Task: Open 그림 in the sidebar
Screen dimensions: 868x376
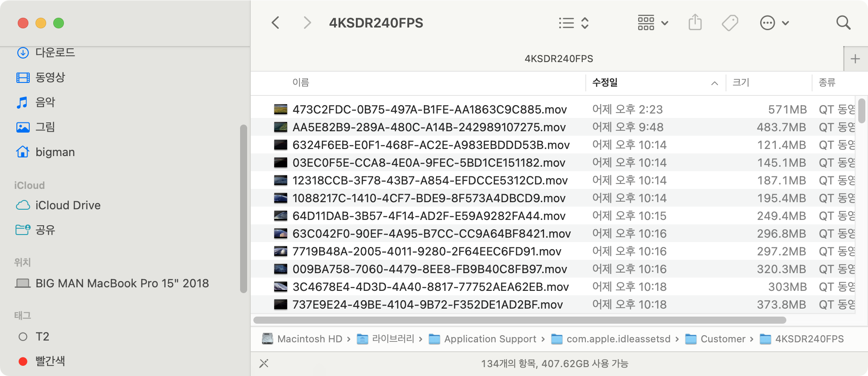Action: click(x=45, y=127)
